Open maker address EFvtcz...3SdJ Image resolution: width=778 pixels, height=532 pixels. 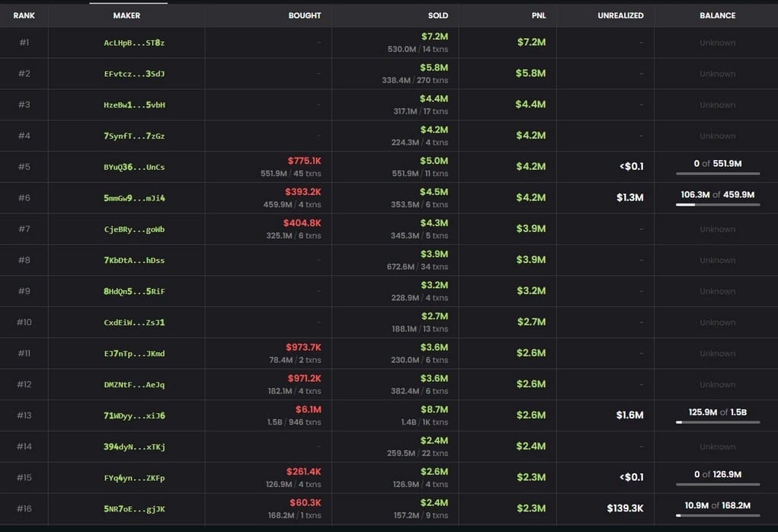(x=134, y=74)
